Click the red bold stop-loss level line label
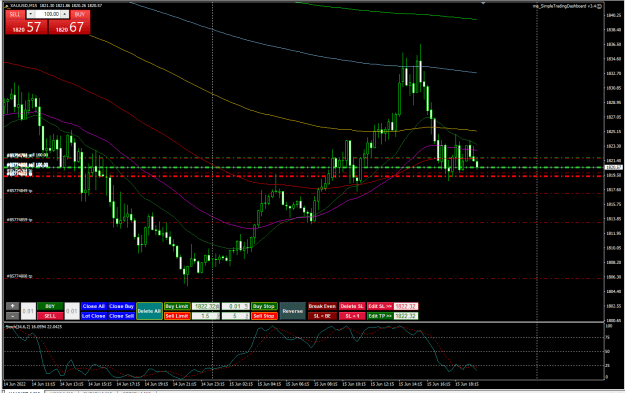 19,175
